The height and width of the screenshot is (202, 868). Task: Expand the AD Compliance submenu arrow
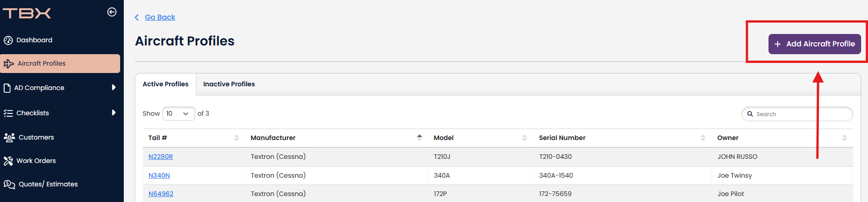114,87
